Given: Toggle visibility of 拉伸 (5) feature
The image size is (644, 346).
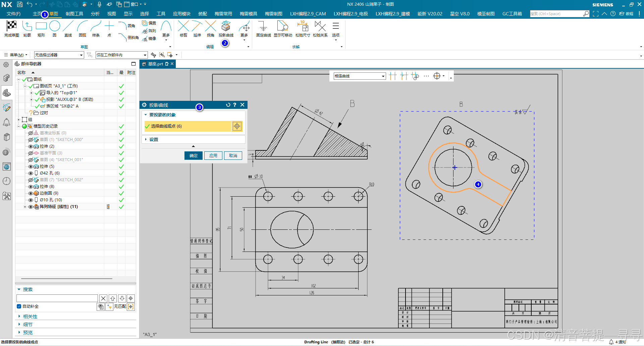Looking at the screenshot, I should (x=31, y=166).
